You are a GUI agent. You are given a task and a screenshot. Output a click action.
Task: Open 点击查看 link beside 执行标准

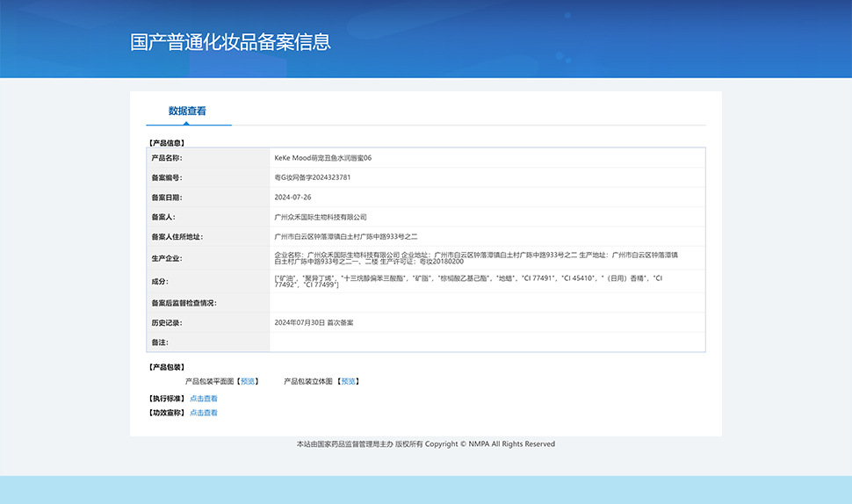pos(203,399)
